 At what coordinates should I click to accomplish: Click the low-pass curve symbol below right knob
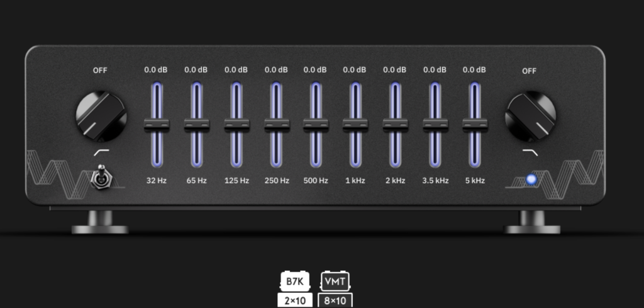coord(530,153)
